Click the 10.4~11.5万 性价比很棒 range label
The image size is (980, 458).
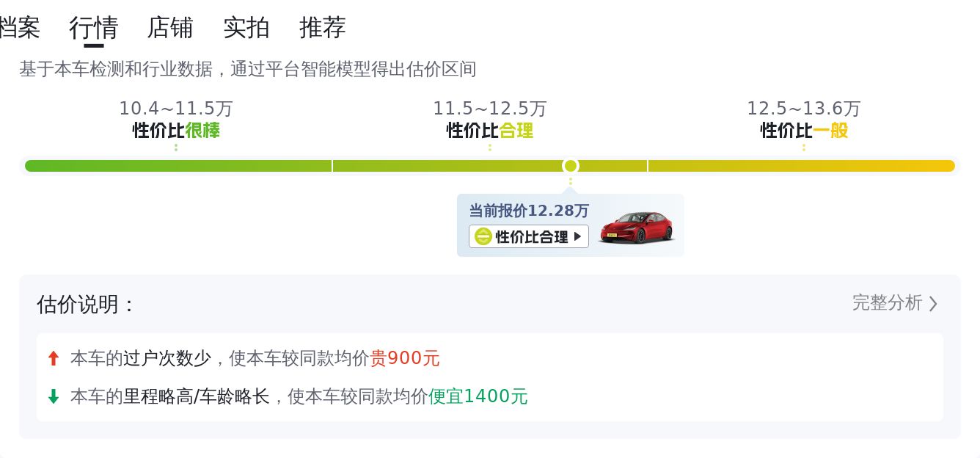(176, 120)
